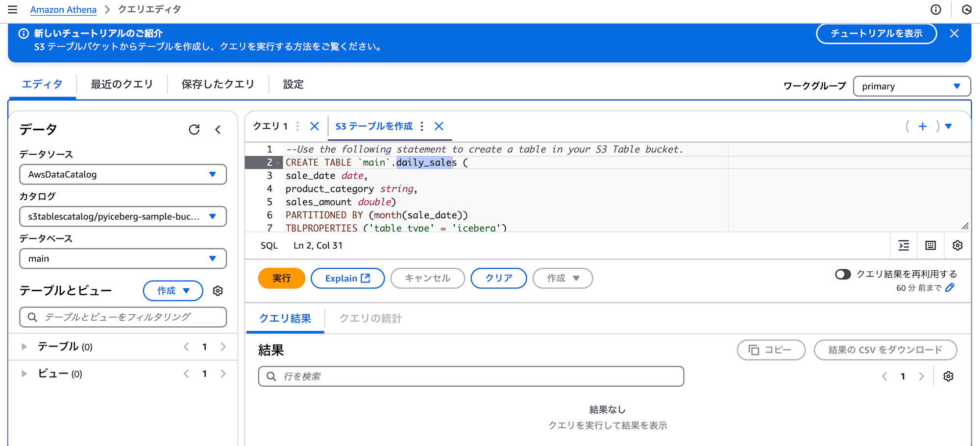
Task: Open options for S3 テーブルを作成 tab
Action: click(422, 126)
